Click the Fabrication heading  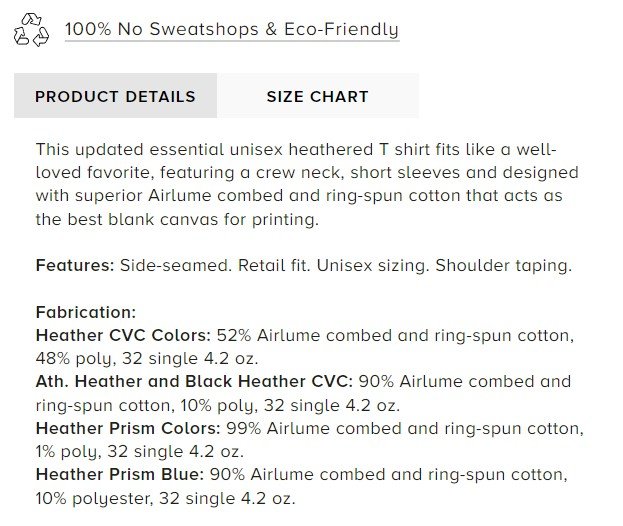click(x=85, y=312)
